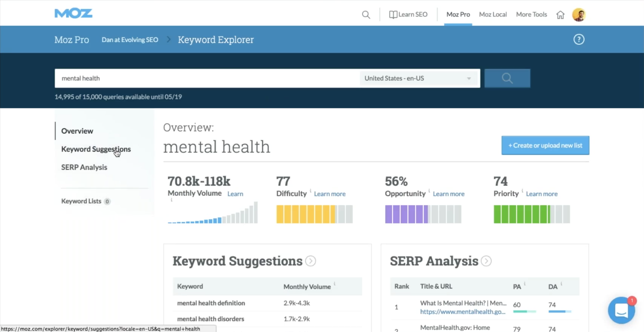Click info icon beside Monthly Volume column
644x332 pixels.
click(x=334, y=284)
